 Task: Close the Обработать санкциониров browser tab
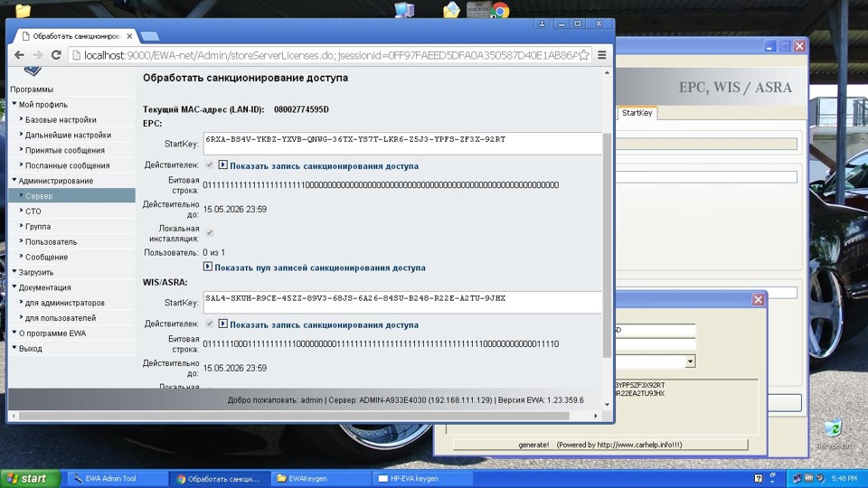[129, 36]
